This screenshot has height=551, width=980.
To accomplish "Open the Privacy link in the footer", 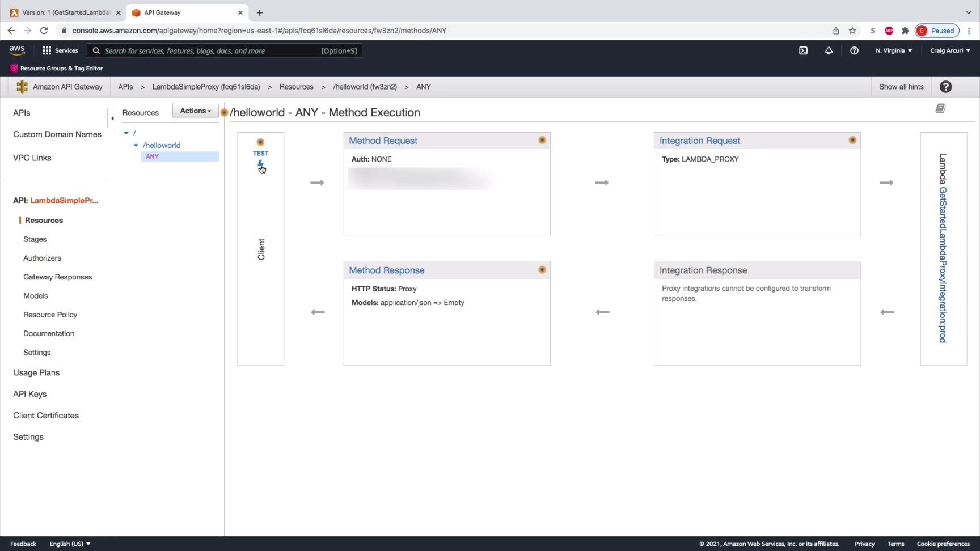I will click(864, 544).
